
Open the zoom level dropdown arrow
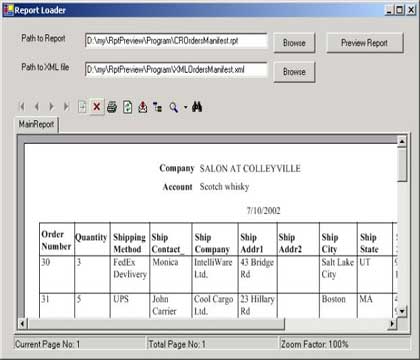point(186,107)
